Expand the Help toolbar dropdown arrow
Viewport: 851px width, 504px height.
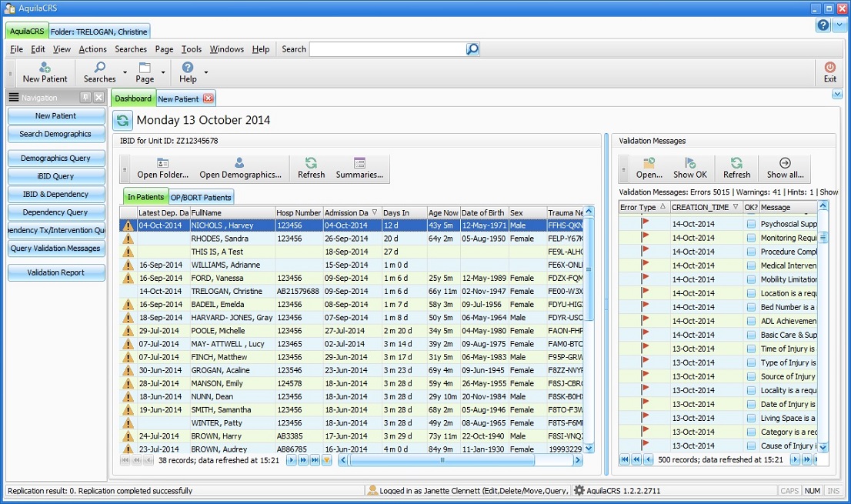pyautogui.click(x=205, y=73)
